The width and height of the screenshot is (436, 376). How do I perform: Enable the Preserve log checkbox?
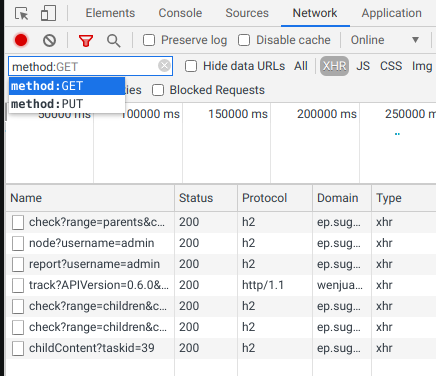pos(149,40)
